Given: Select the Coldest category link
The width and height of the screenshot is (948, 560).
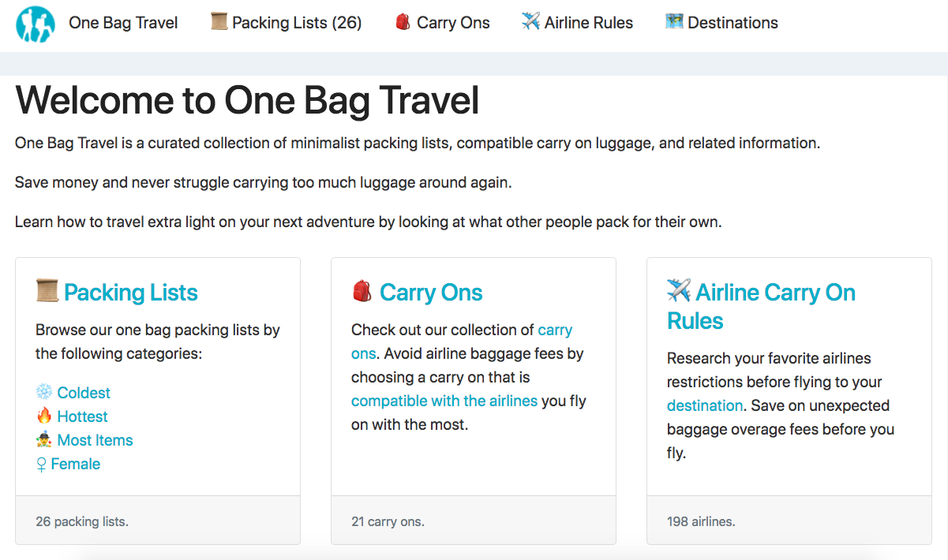Looking at the screenshot, I should tap(84, 392).
